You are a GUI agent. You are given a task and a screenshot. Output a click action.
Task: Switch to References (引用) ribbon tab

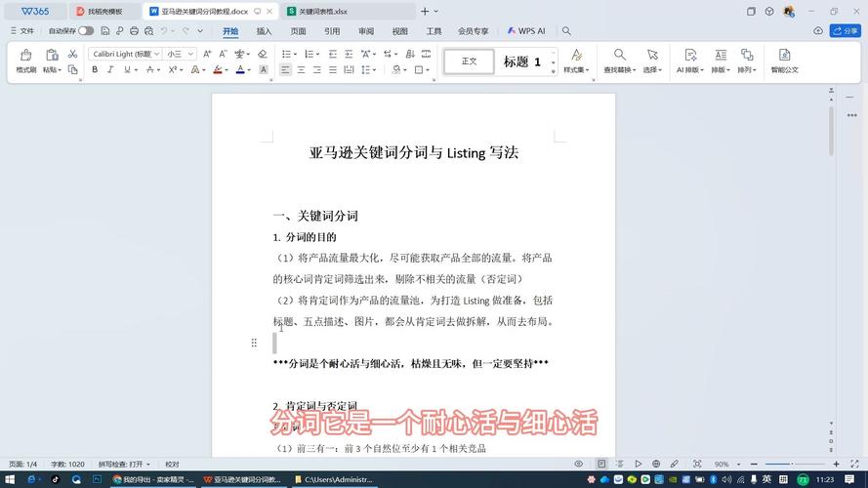[x=332, y=31]
